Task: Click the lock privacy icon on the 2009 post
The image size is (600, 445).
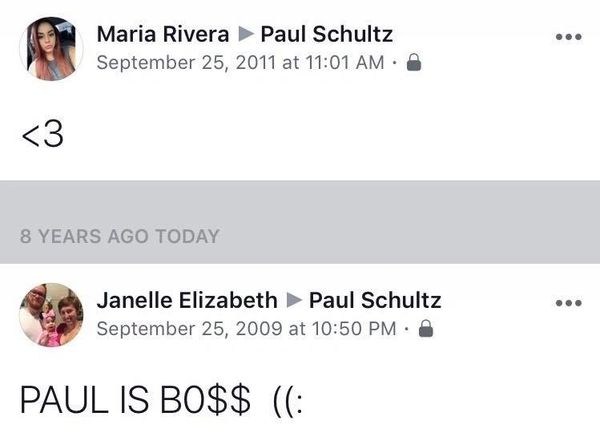Action: (425, 328)
